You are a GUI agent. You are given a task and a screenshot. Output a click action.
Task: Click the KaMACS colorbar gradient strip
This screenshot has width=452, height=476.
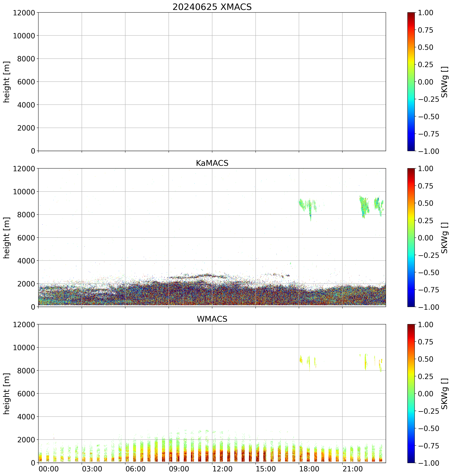[411, 238]
